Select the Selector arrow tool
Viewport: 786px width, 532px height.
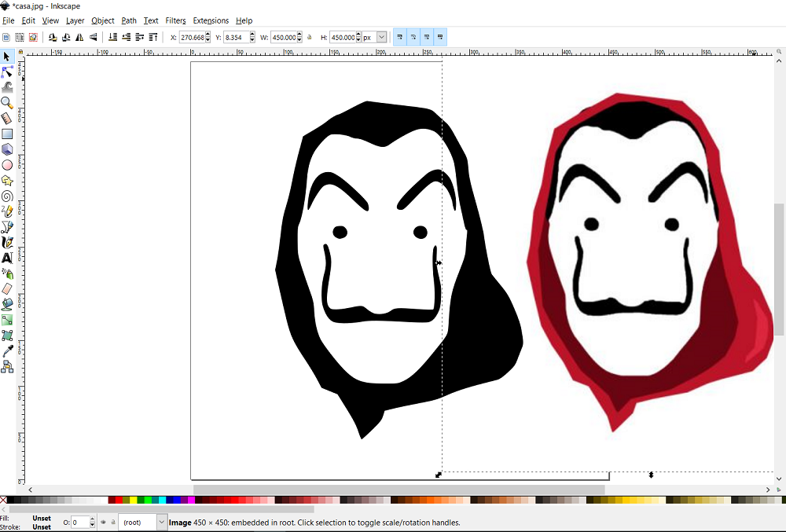coord(7,57)
